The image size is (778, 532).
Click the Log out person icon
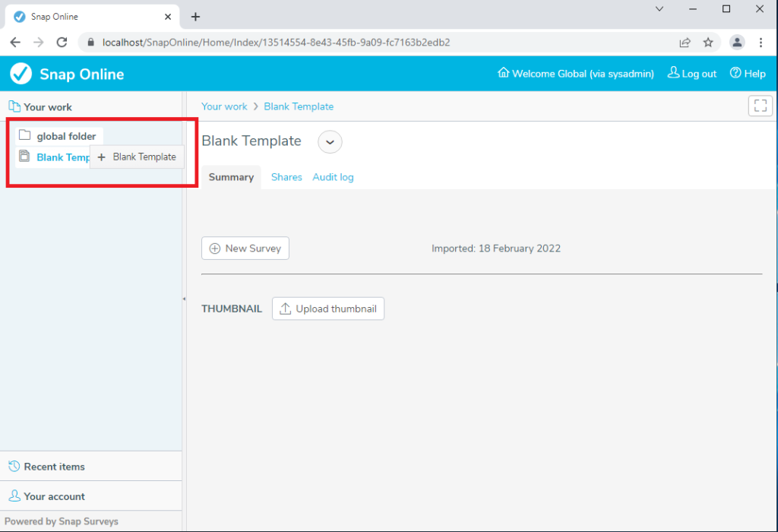[x=672, y=73]
